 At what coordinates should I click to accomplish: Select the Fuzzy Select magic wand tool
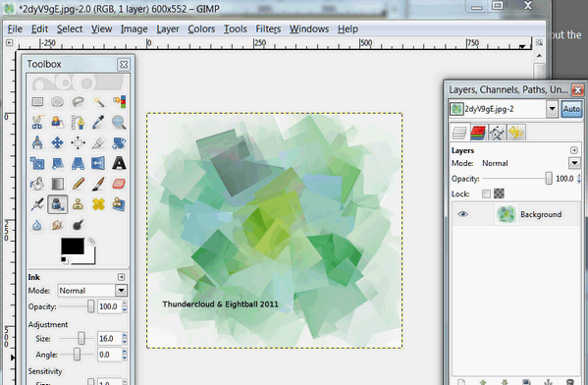(x=98, y=102)
